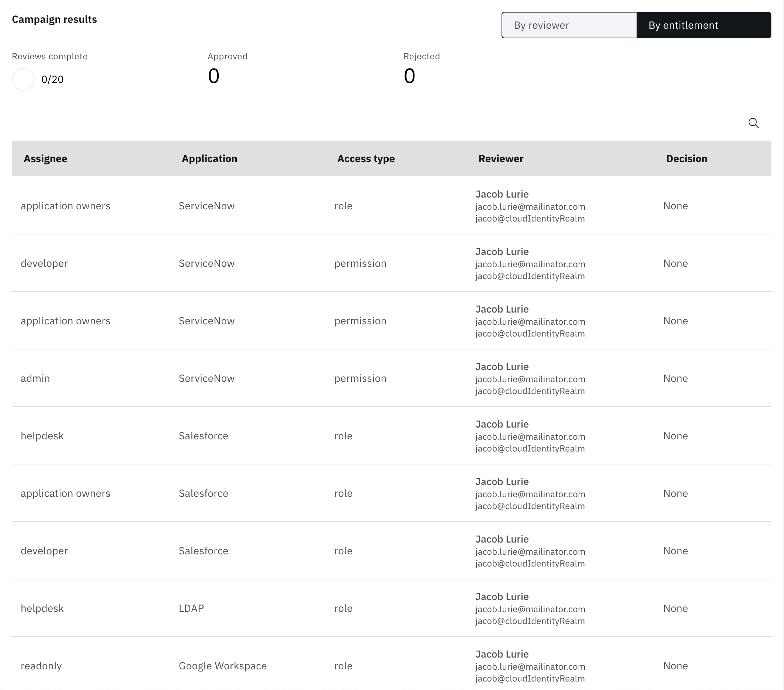
Task: Click the Reviews complete progress circle
Action: pos(23,79)
